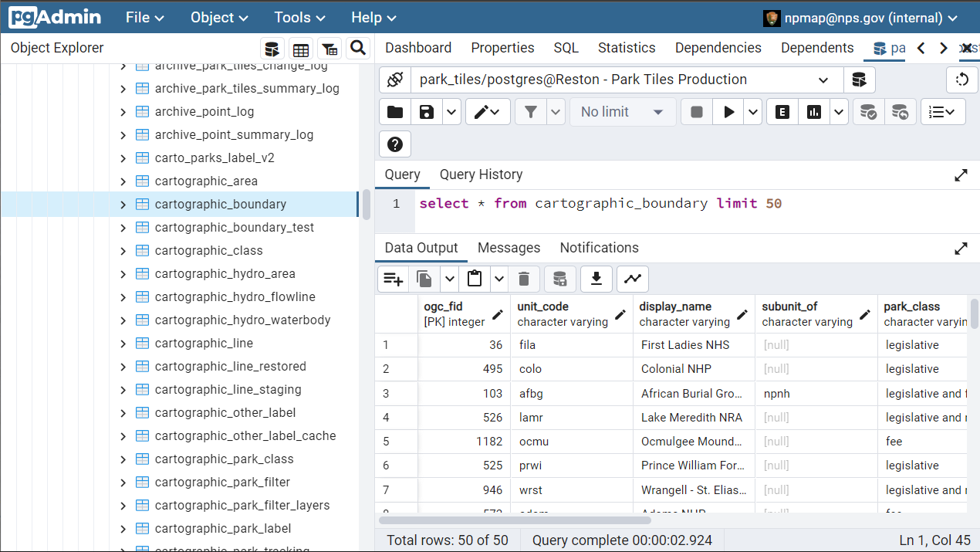Open File folder icon in query toolbar
The image size is (980, 552).
[x=395, y=112]
